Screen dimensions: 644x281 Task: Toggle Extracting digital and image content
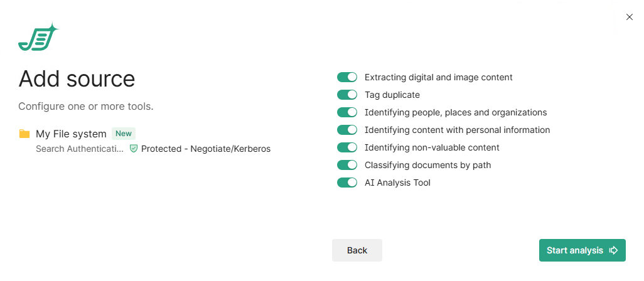[347, 77]
